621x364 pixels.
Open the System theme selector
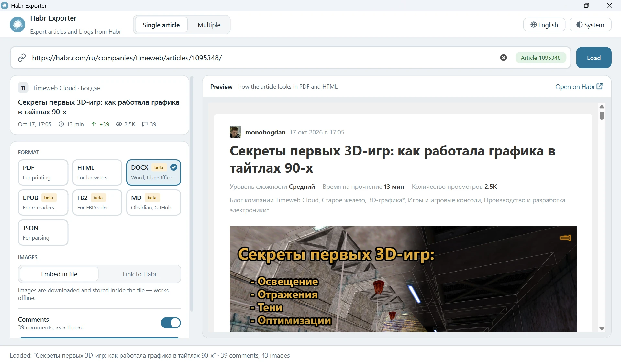pos(590,25)
